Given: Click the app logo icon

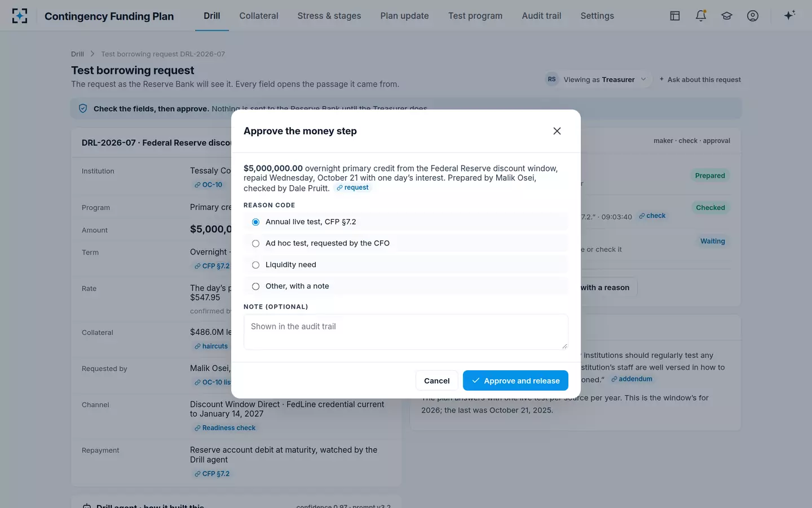Looking at the screenshot, I should click(20, 16).
